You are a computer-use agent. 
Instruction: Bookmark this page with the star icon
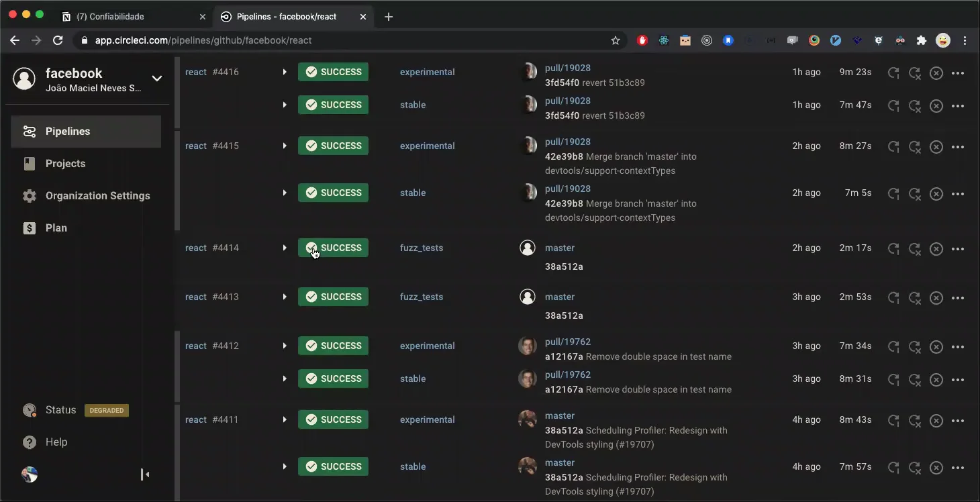pos(616,40)
